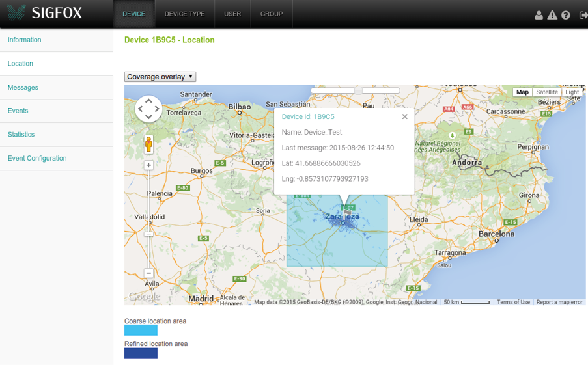Viewport: 588px width, 365px height.
Task: Click the Madrid city label on map
Action: (x=201, y=299)
